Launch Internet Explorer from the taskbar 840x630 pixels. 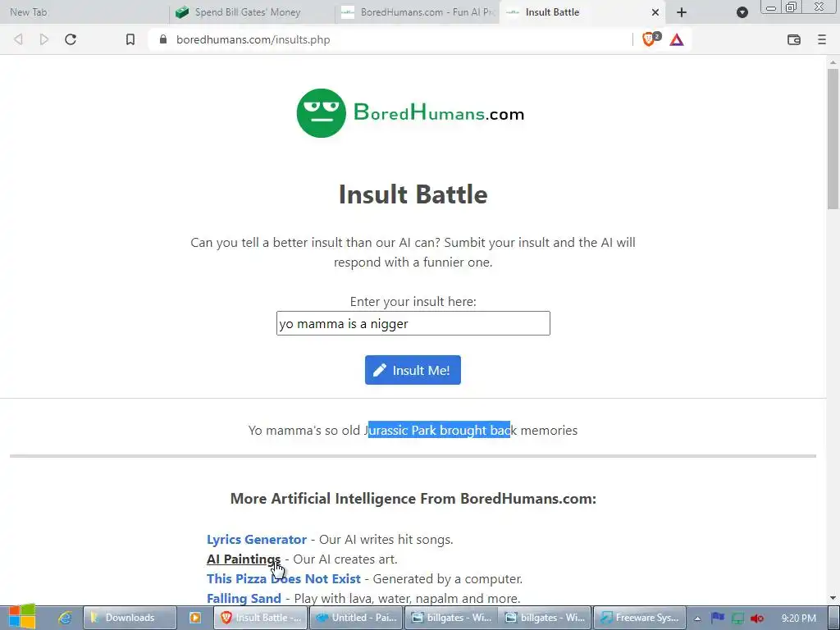[65, 618]
